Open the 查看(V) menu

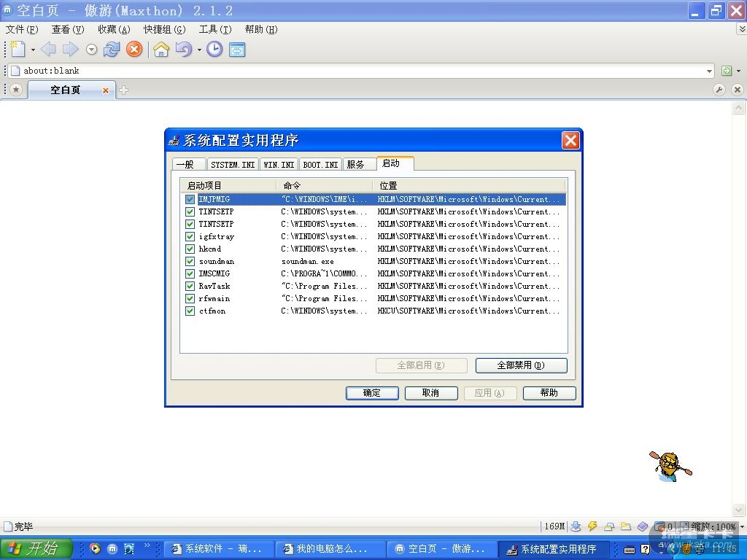click(68, 29)
